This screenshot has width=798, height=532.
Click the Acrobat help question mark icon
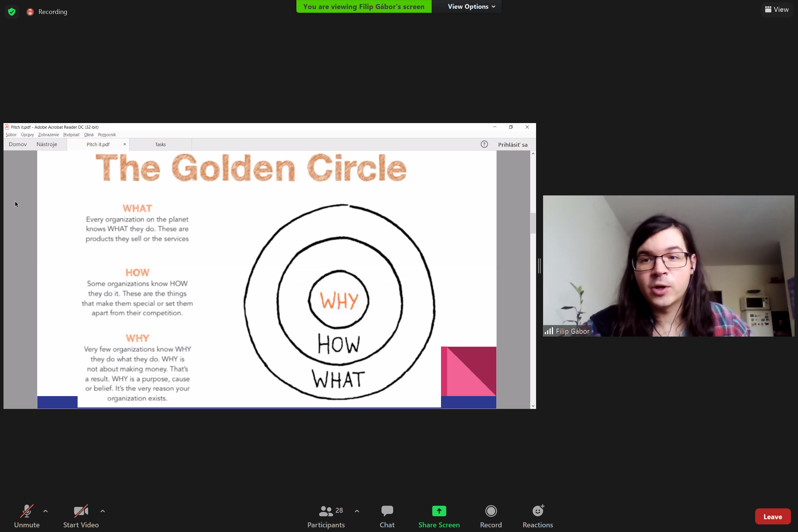tap(484, 144)
